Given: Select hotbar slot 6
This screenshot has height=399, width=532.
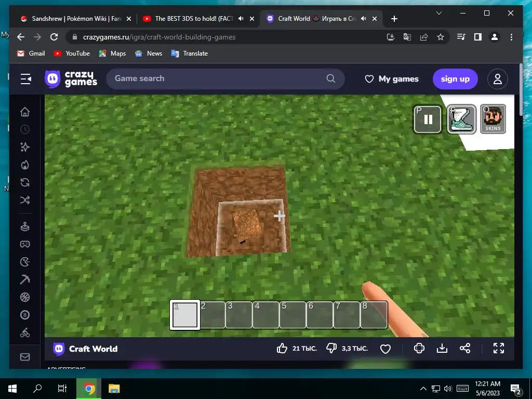Looking at the screenshot, I should [320, 315].
